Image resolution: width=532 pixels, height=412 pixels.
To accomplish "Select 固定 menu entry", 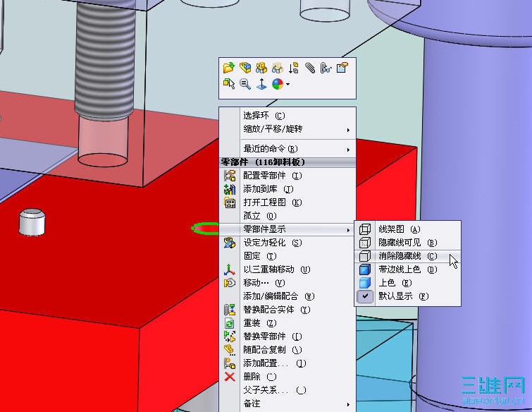I will point(287,256).
